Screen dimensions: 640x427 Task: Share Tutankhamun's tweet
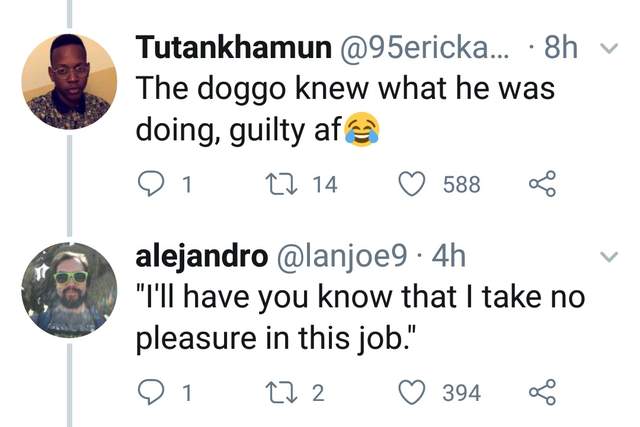pos(540,184)
